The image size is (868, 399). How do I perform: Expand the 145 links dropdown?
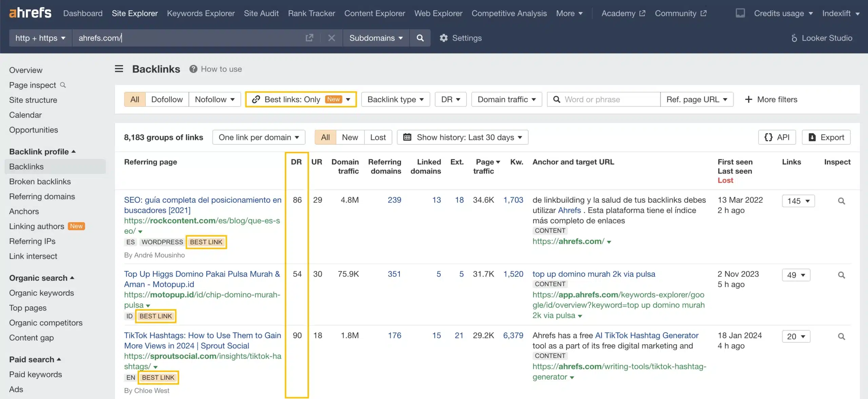click(x=798, y=201)
